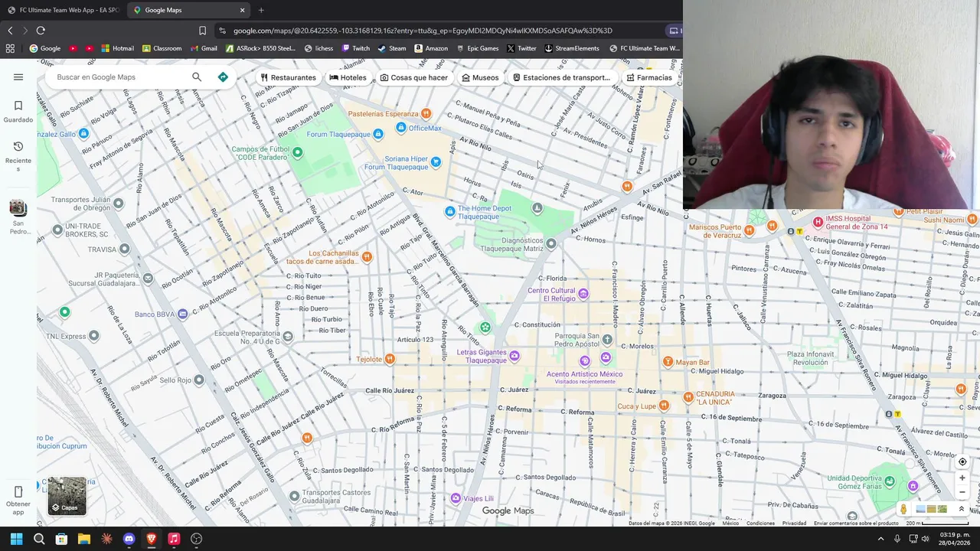Select the Cosas que hacer chip
This screenshot has height=551, width=980.
pyautogui.click(x=414, y=77)
